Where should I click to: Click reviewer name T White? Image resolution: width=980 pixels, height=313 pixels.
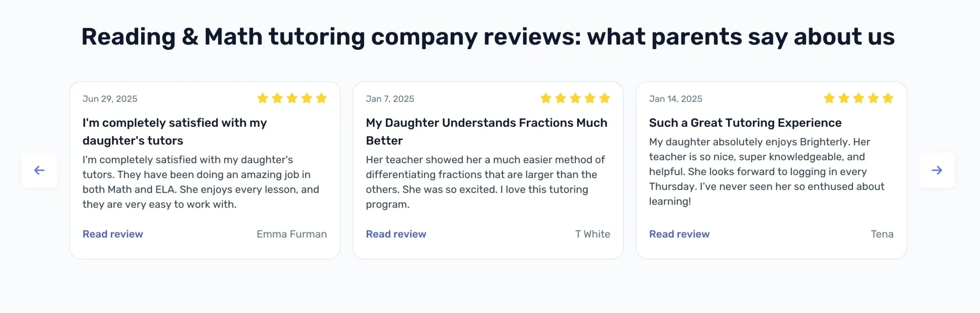point(593,234)
